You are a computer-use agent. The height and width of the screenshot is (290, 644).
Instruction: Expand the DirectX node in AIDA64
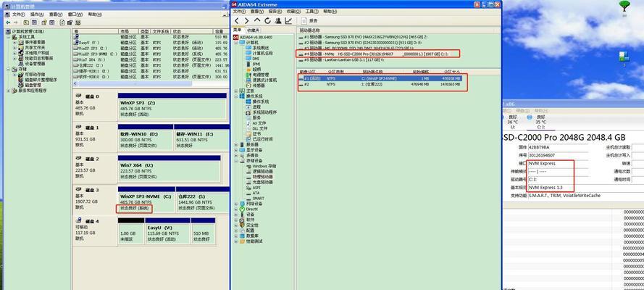pyautogui.click(x=235, y=209)
